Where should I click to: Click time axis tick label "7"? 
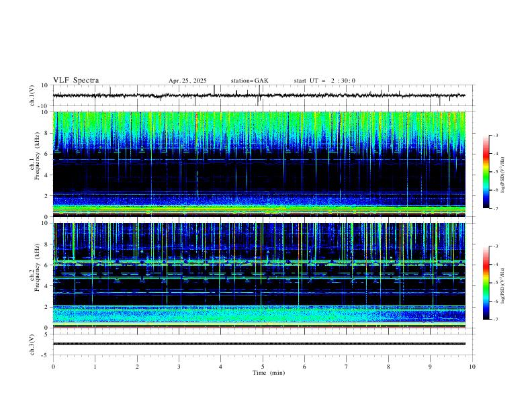(347, 367)
